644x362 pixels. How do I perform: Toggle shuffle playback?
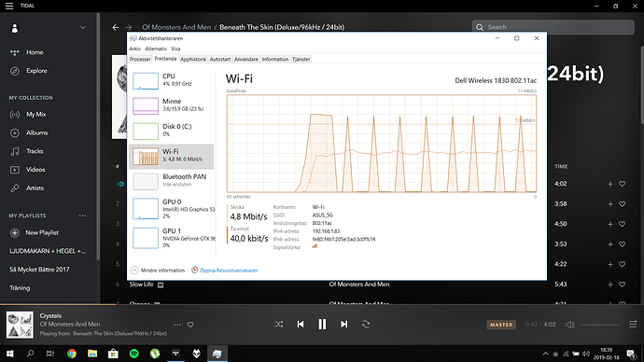[279, 325]
